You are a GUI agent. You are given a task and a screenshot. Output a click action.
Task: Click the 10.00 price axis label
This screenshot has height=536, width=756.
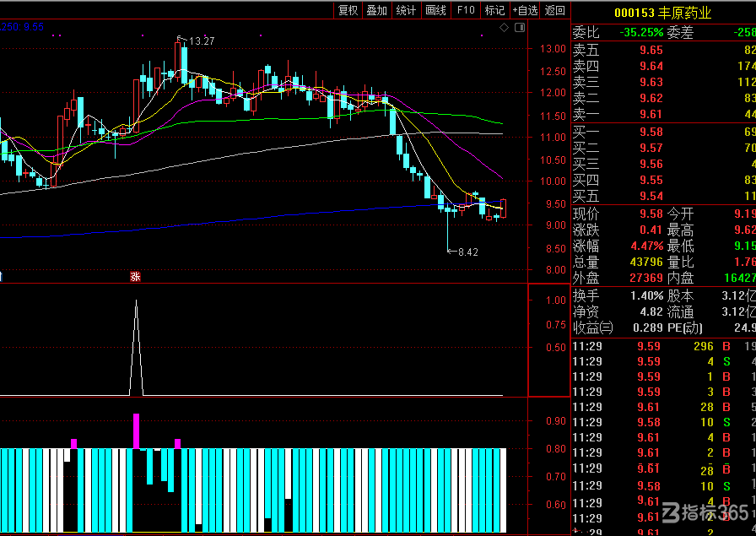pyautogui.click(x=553, y=181)
